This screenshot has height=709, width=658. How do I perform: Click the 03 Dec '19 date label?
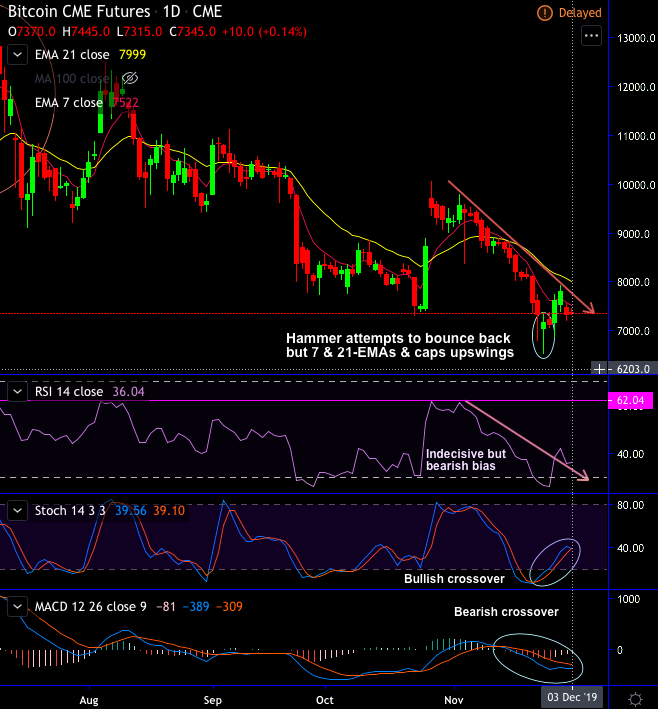[x=572, y=697]
